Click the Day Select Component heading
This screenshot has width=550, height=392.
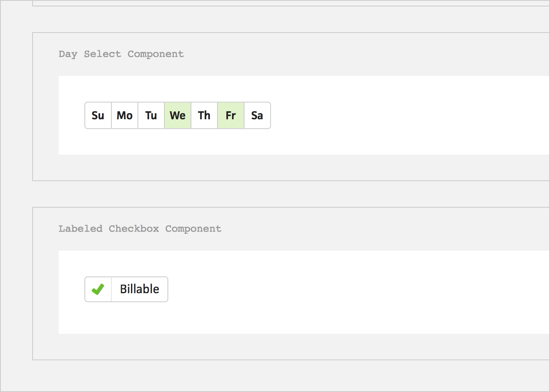(x=121, y=54)
